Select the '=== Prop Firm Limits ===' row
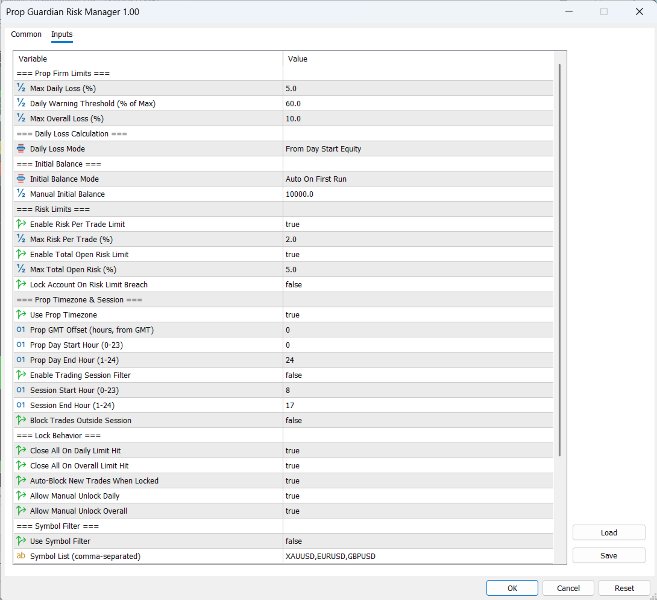The width and height of the screenshot is (657, 600). click(284, 73)
